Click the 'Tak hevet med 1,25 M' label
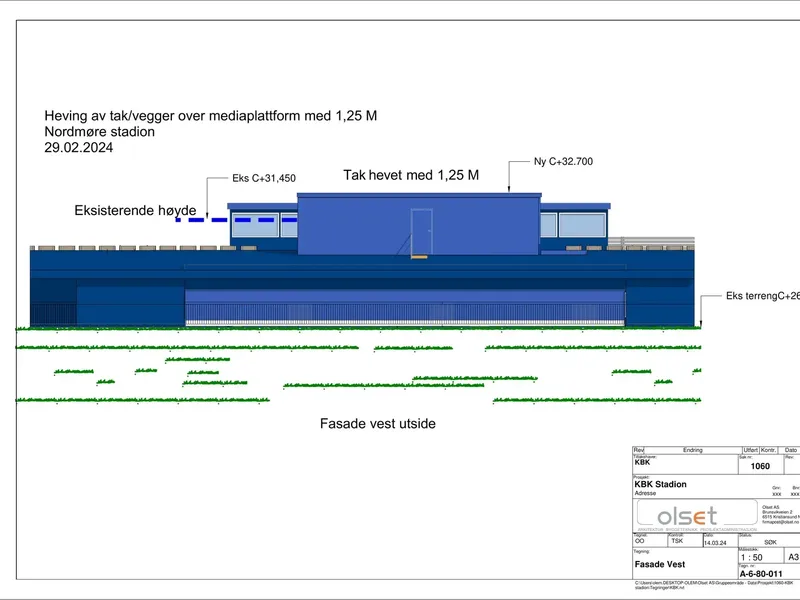800x600 pixels. (411, 175)
